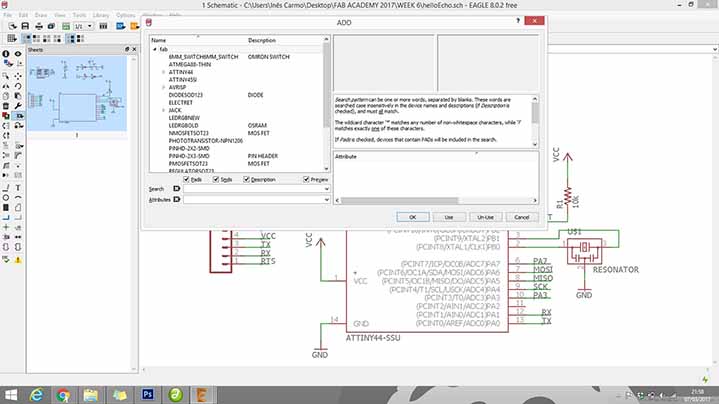
Task: Open the Draw menu
Action: pyautogui.click(x=40, y=15)
